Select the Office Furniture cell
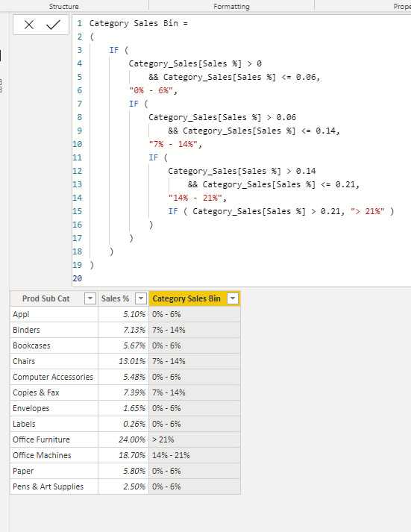Viewport: 411px width, 532px height. [x=54, y=439]
